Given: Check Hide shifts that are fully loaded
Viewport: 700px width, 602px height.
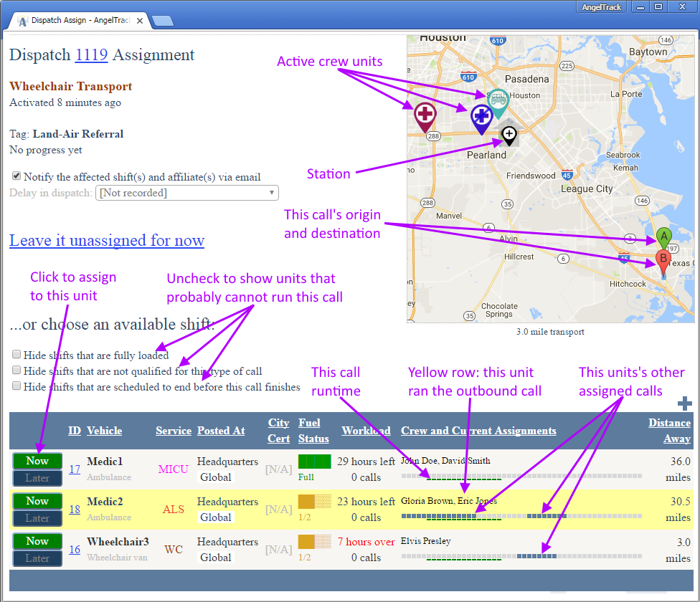Looking at the screenshot, I should click(15, 354).
